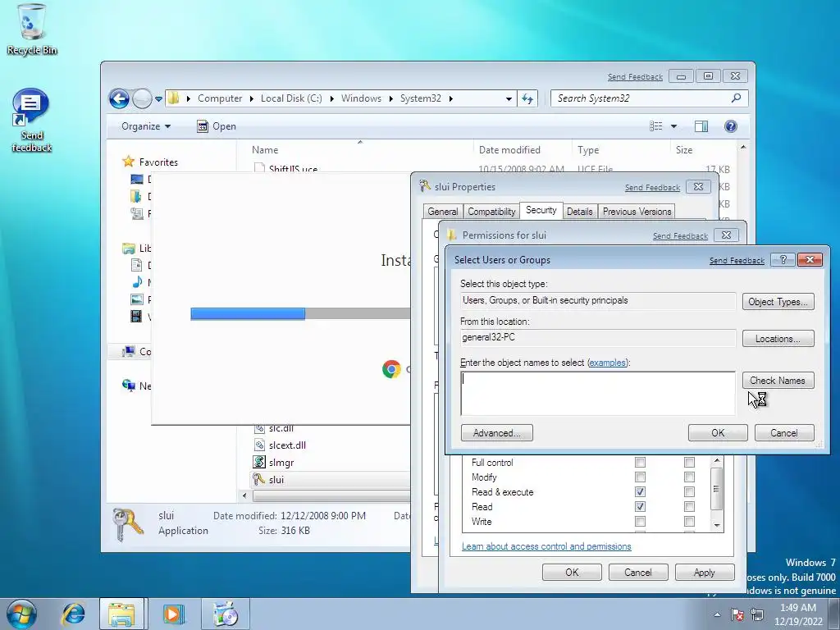840x630 pixels.
Task: Click Open in the Explorer toolbar
Action: 217,126
